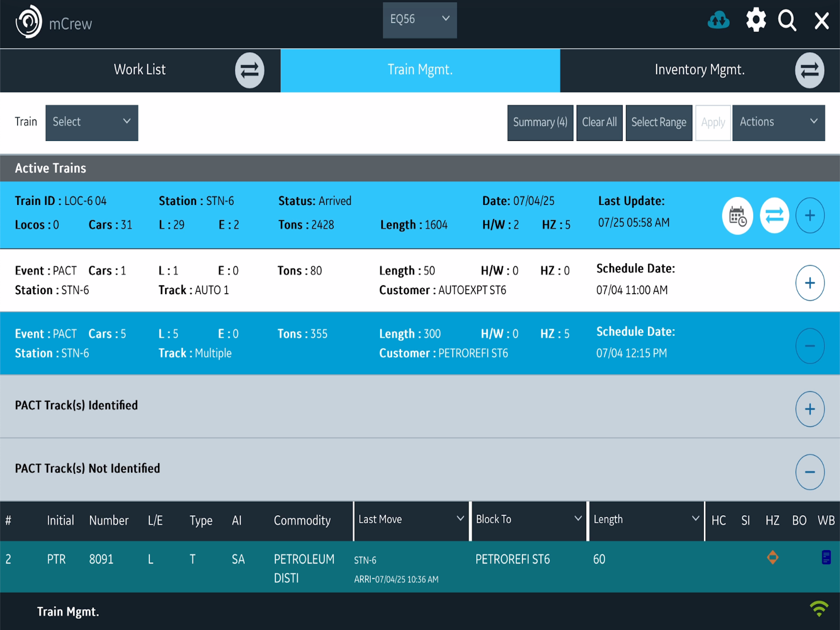Switch to the Inventory Mgmt. tab

[700, 70]
